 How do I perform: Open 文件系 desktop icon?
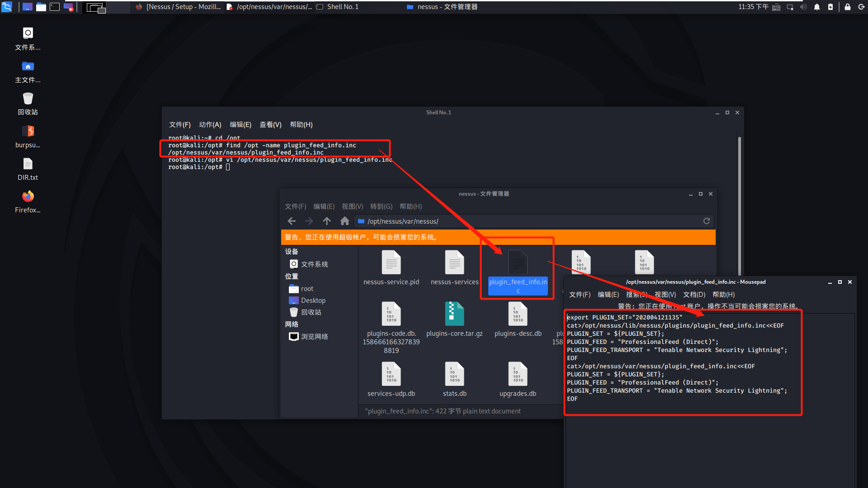[x=28, y=39]
